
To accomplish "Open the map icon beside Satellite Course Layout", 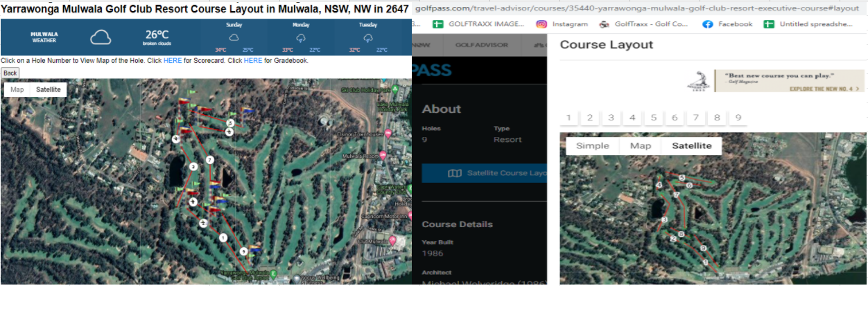I will (455, 173).
